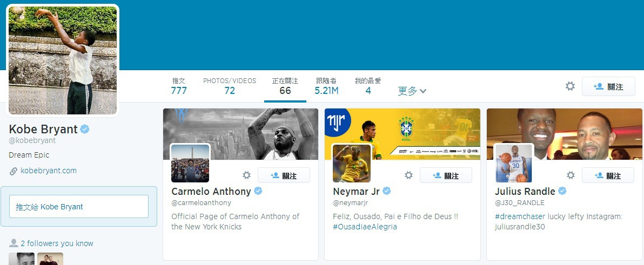Open the kobebryant.com website link
Screen dimensions: 644x265
click(49, 171)
